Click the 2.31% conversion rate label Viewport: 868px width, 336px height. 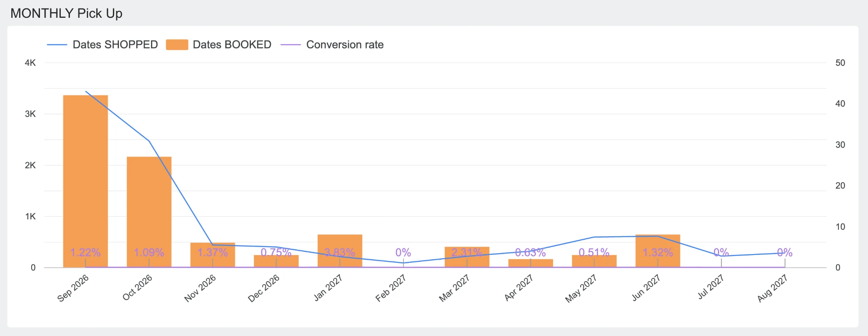[467, 252]
